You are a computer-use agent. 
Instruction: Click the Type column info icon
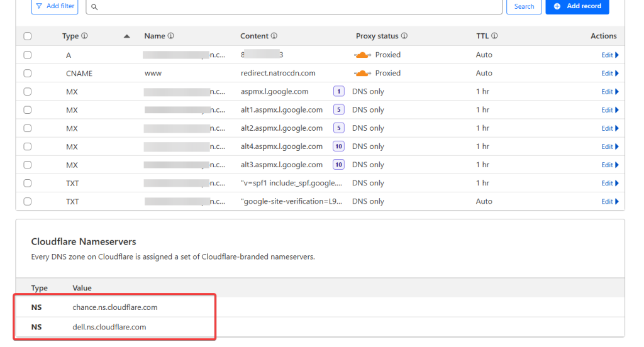85,36
